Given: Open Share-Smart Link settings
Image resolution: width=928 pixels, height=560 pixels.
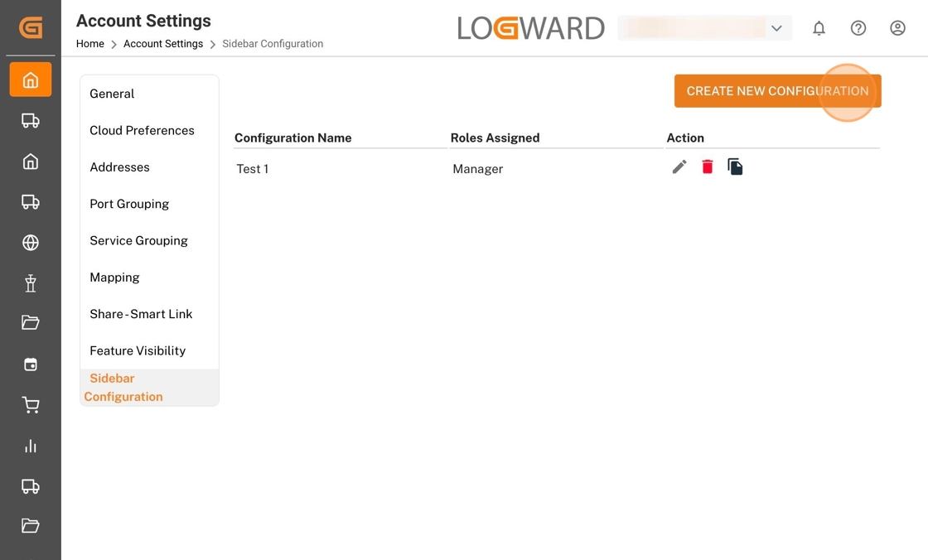Looking at the screenshot, I should [149, 314].
